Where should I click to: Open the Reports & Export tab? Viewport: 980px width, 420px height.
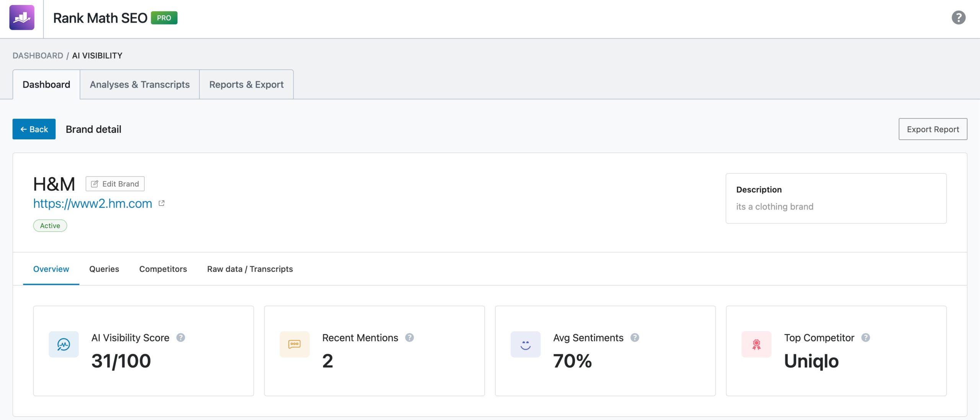[247, 84]
